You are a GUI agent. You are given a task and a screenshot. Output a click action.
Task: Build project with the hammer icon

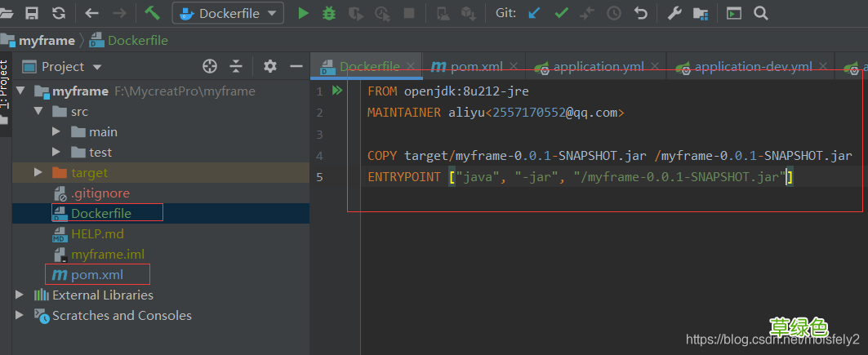tap(152, 13)
